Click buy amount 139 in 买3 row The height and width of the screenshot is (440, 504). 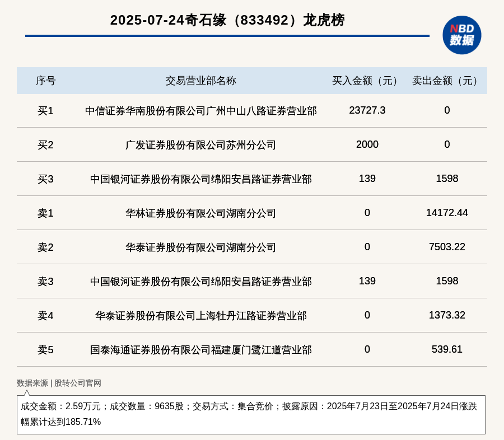coord(367,179)
